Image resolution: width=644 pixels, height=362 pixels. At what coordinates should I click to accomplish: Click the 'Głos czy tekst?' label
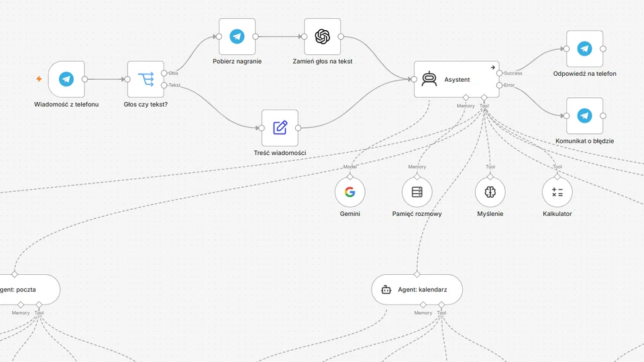[x=146, y=105]
